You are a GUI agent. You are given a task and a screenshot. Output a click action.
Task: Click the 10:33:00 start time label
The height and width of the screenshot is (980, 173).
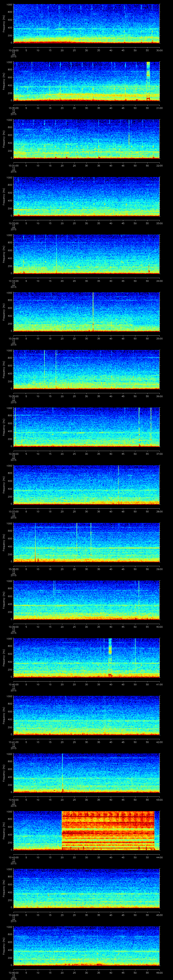(x=13, y=281)
